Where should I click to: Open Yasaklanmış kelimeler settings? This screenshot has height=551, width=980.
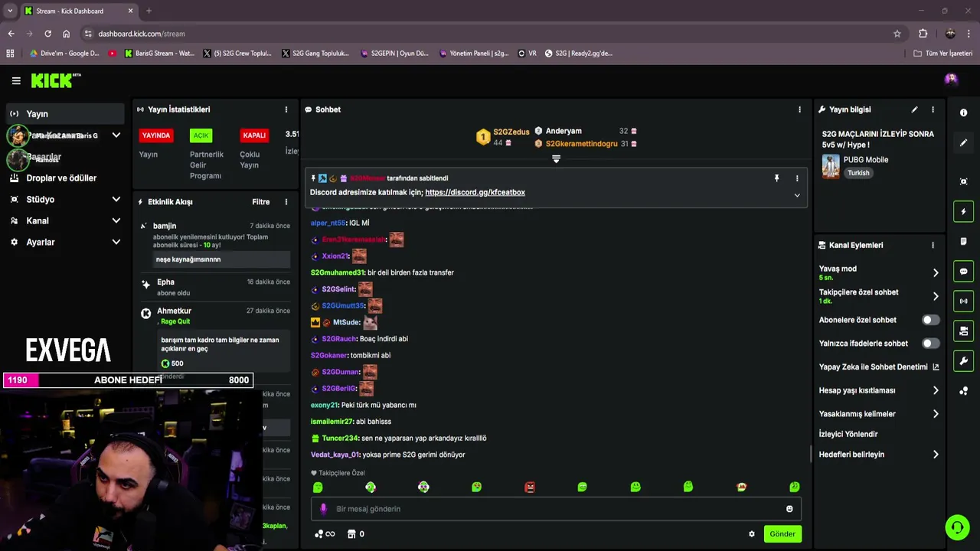coord(879,414)
